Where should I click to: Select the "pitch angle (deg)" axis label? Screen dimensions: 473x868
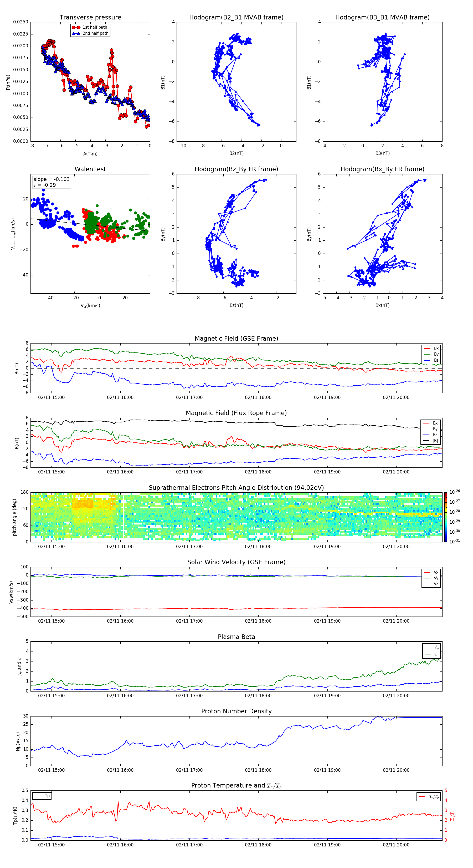[14, 517]
